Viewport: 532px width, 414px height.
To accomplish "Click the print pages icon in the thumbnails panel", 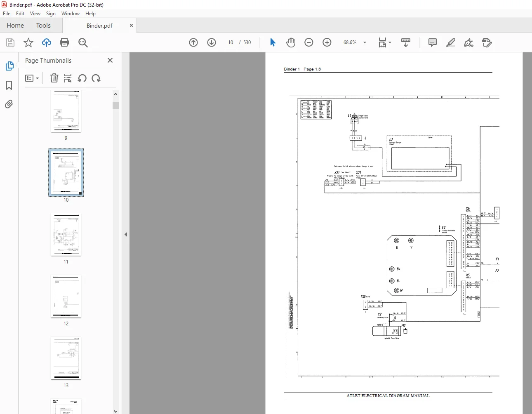I will [68, 78].
